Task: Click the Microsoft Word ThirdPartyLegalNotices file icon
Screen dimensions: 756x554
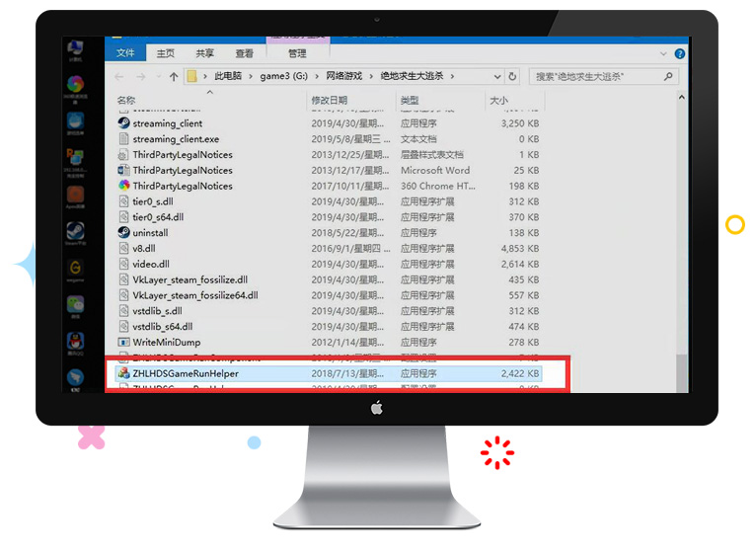Action: point(124,170)
